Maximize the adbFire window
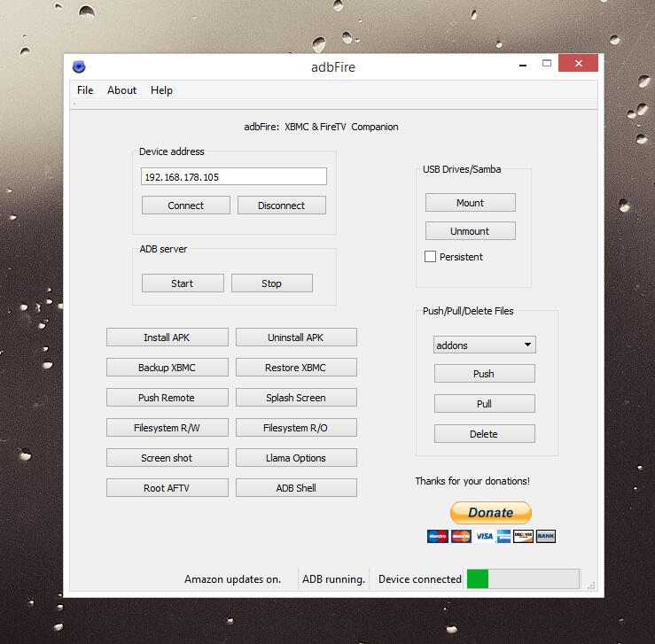 click(546, 64)
